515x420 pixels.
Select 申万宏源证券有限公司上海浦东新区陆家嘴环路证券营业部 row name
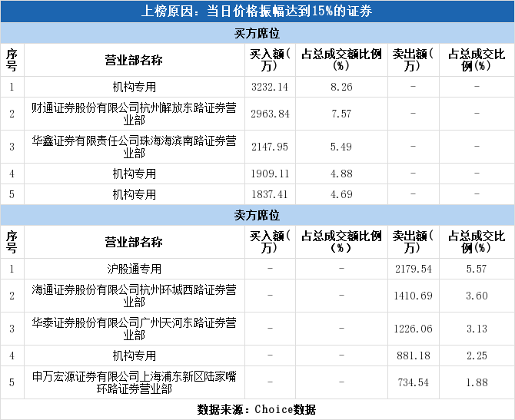coord(134,382)
